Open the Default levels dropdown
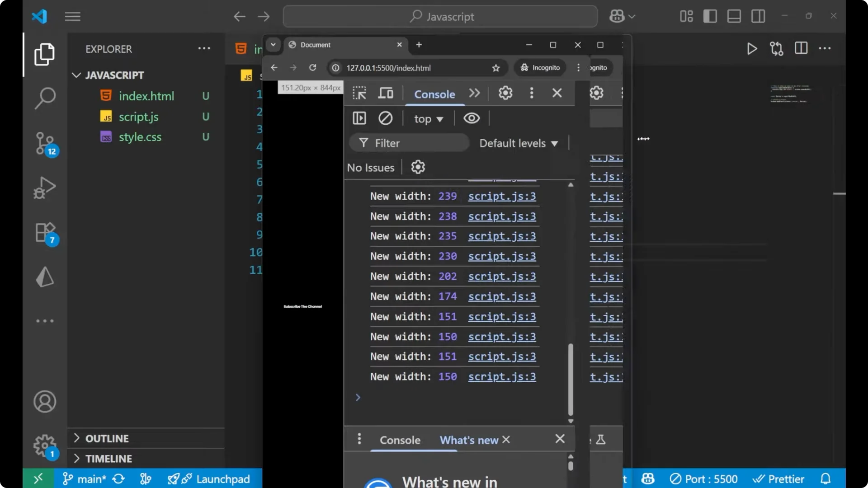The image size is (868, 488). 518,143
